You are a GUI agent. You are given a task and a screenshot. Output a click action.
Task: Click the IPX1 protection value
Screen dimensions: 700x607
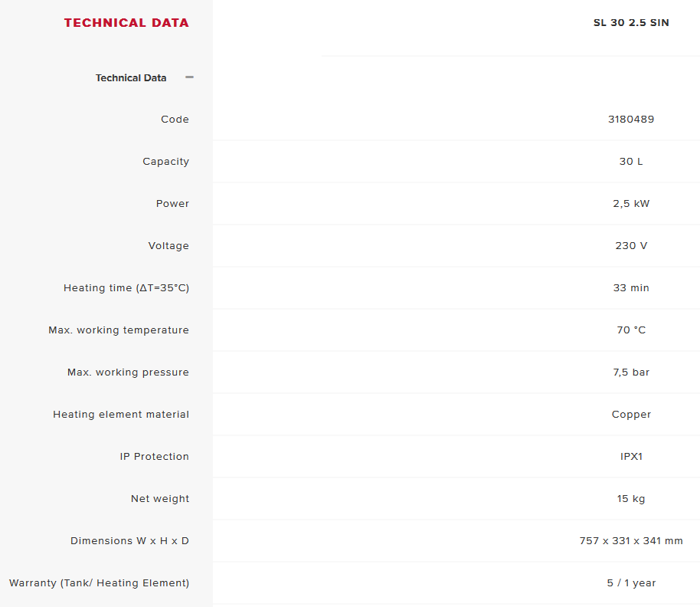coord(631,457)
